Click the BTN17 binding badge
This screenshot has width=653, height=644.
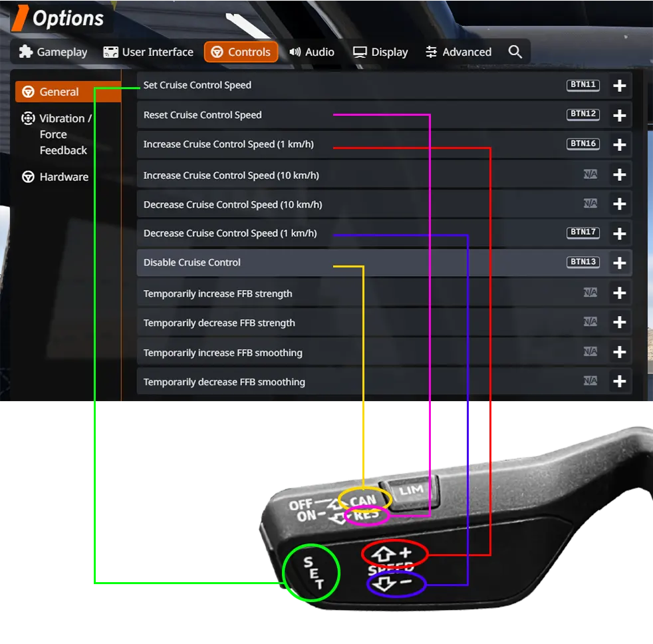(x=583, y=232)
